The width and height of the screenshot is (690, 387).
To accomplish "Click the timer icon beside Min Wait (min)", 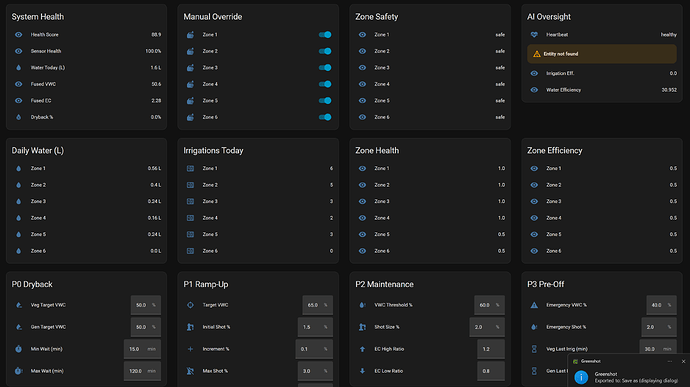I will [x=18, y=349].
